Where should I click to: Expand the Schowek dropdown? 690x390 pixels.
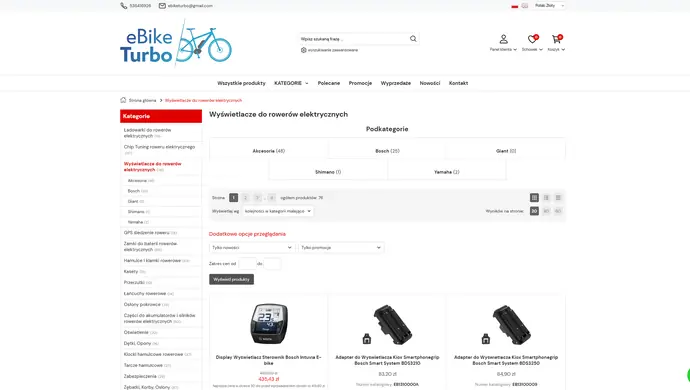(x=532, y=49)
